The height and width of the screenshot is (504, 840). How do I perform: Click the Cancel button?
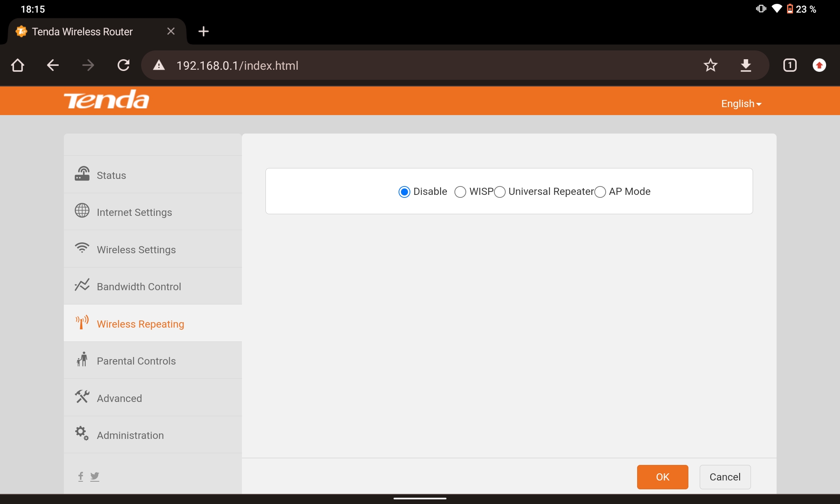click(725, 477)
